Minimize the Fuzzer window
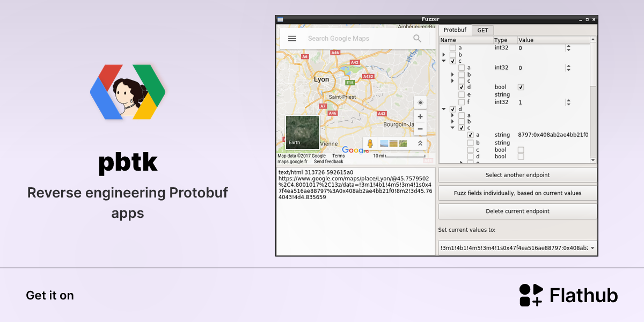 pos(581,19)
